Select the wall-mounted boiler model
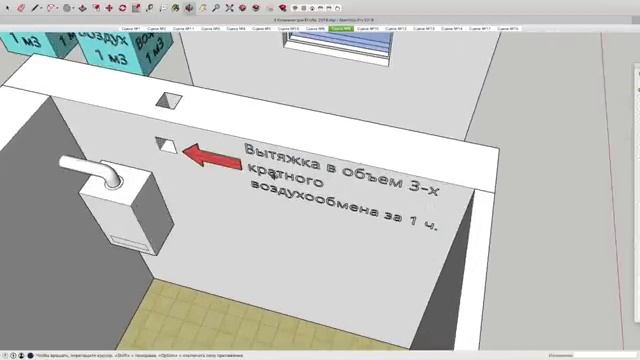 (127, 207)
